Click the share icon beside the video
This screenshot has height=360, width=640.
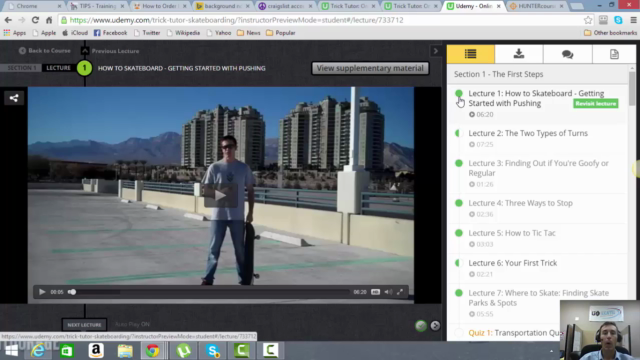click(14, 98)
